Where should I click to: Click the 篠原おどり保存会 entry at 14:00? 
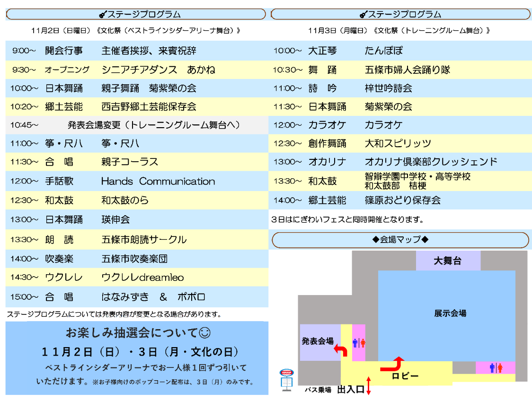point(402,200)
